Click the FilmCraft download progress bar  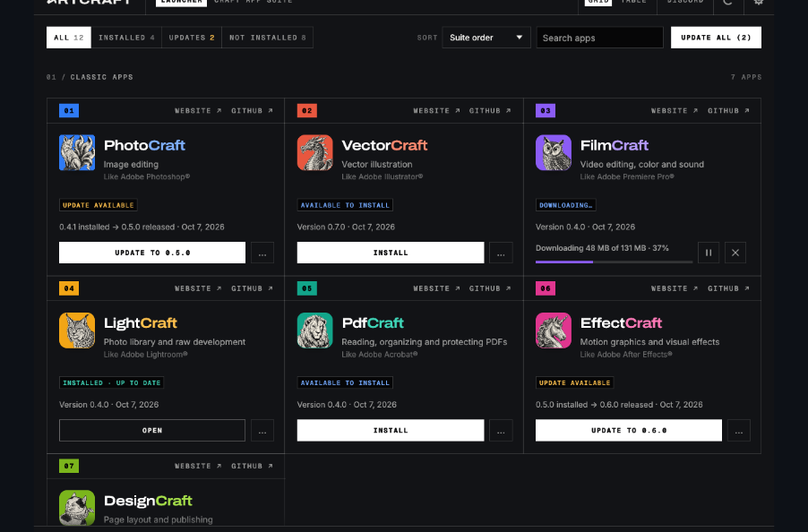pyautogui.click(x=615, y=262)
